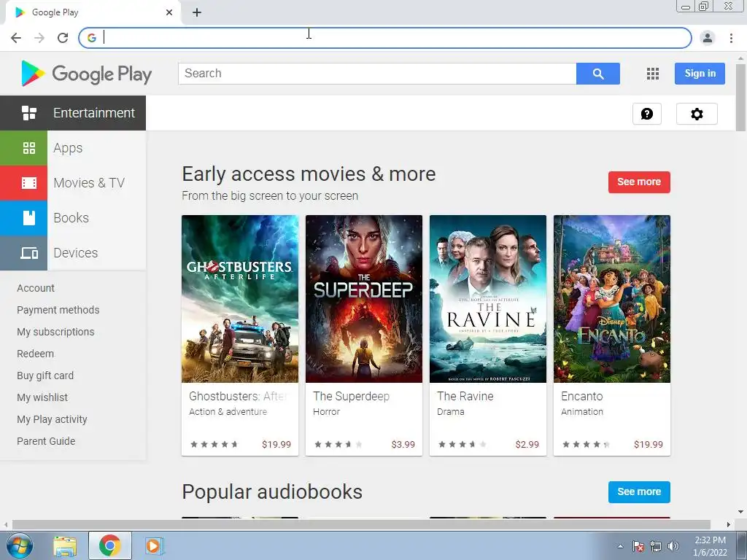Click the blue search magnifier button
Image resolution: width=747 pixels, height=560 pixels.
(x=598, y=74)
